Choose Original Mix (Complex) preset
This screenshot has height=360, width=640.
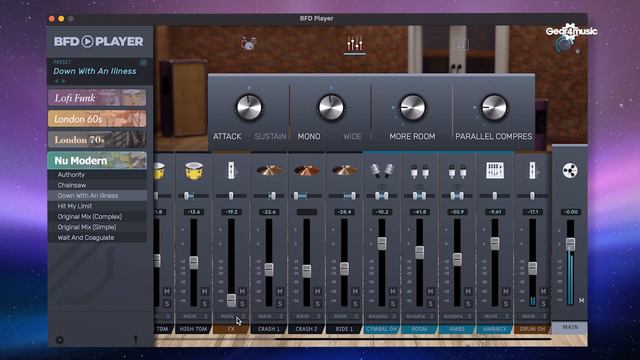(98, 217)
